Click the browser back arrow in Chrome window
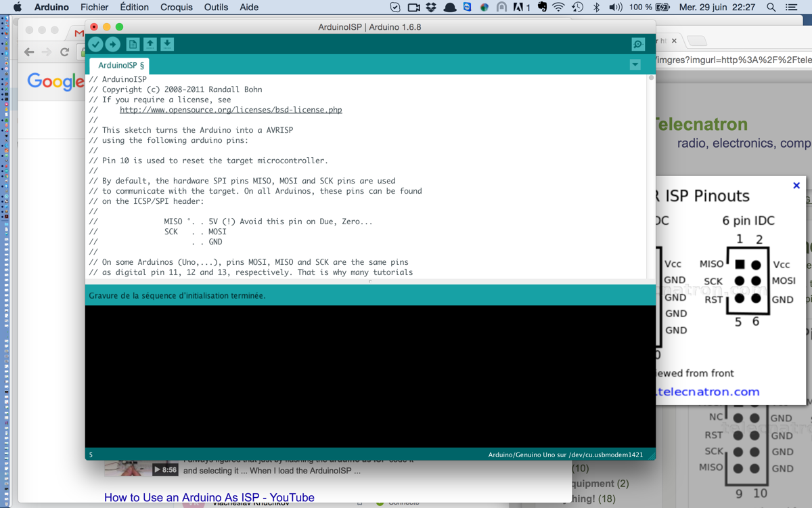Image resolution: width=812 pixels, height=508 pixels. [x=29, y=52]
